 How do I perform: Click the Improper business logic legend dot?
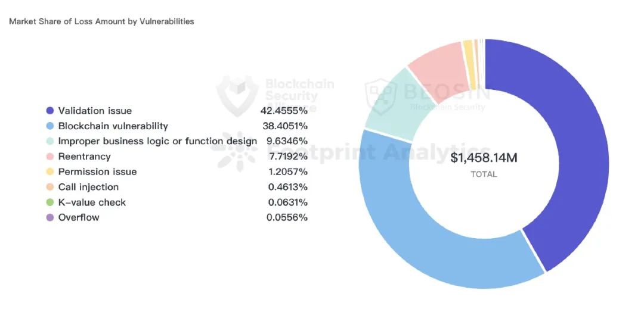pos(50,141)
